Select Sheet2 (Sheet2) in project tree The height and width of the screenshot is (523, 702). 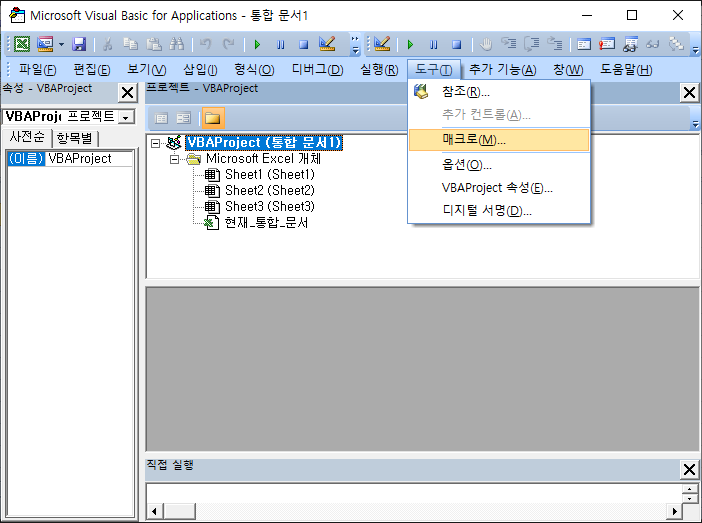pos(270,191)
